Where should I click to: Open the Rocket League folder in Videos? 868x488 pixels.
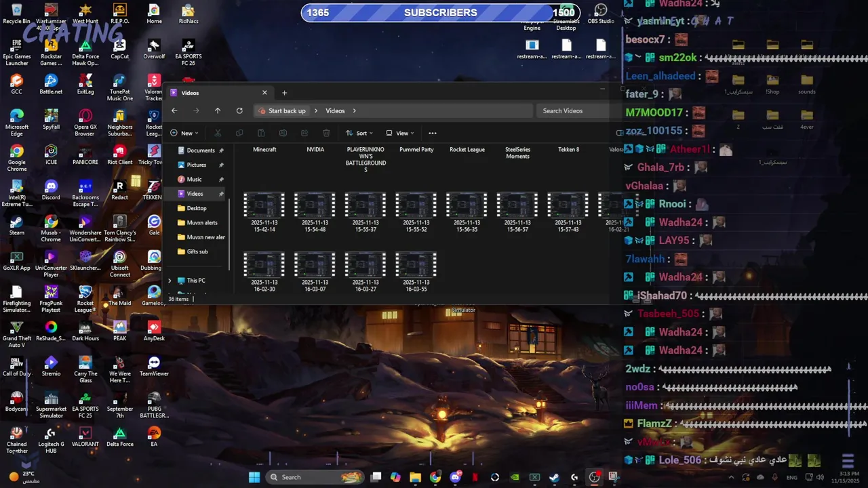[467, 150]
